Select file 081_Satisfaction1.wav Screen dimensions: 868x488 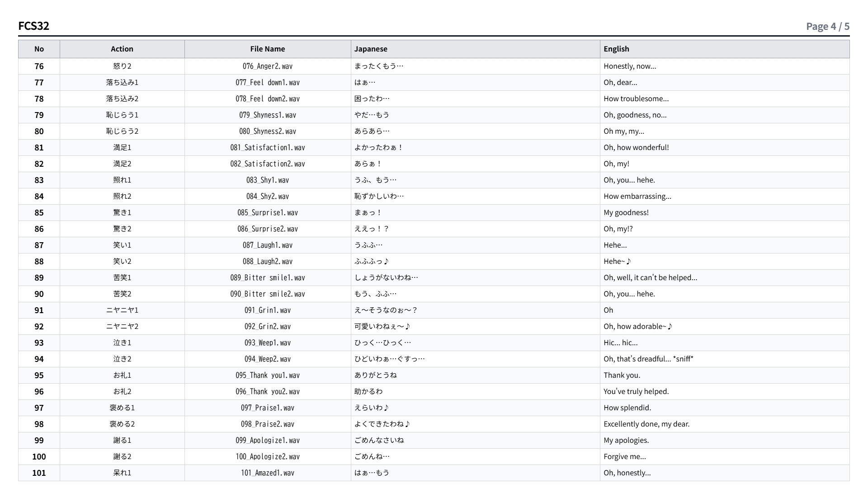tap(268, 148)
